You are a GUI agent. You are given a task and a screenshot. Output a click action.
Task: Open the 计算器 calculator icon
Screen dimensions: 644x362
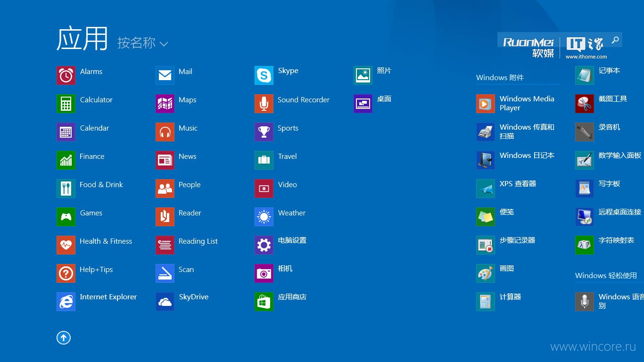(486, 302)
